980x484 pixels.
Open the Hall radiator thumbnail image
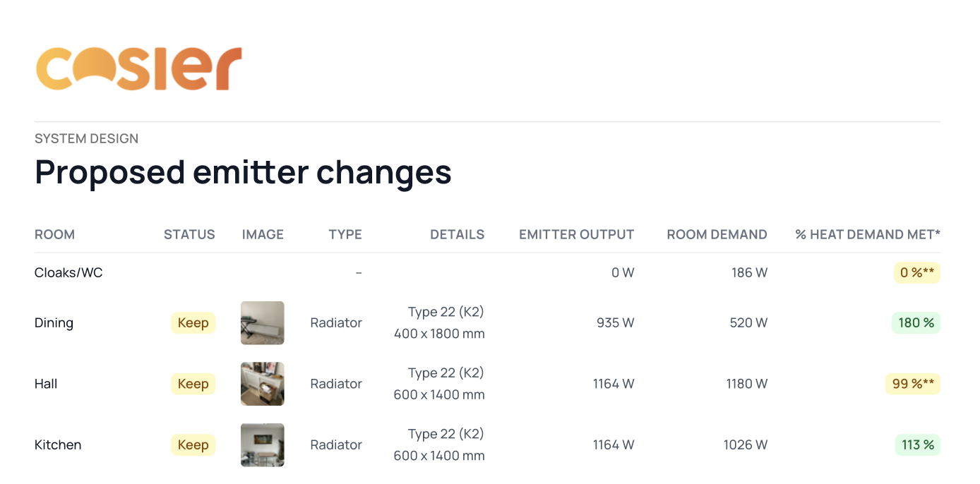262,384
